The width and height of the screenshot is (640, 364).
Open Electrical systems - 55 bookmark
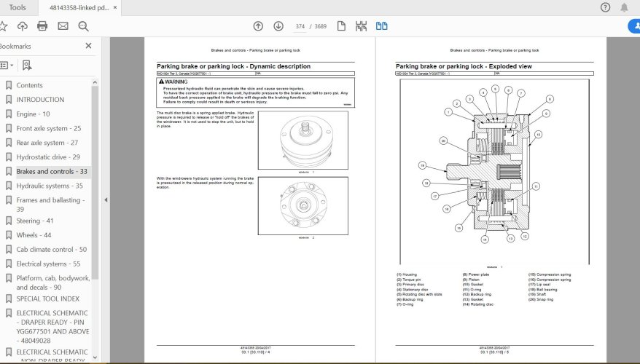tap(48, 264)
